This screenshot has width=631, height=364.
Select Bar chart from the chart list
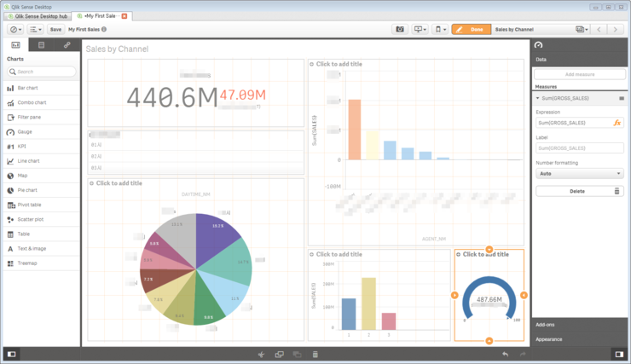pos(42,88)
